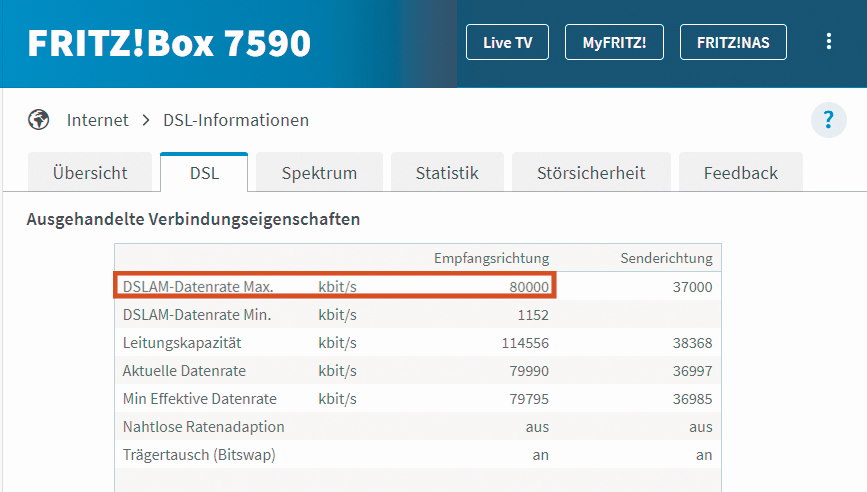Image resolution: width=867 pixels, height=492 pixels.
Task: Open the three-dot overflow menu
Action: point(828,41)
